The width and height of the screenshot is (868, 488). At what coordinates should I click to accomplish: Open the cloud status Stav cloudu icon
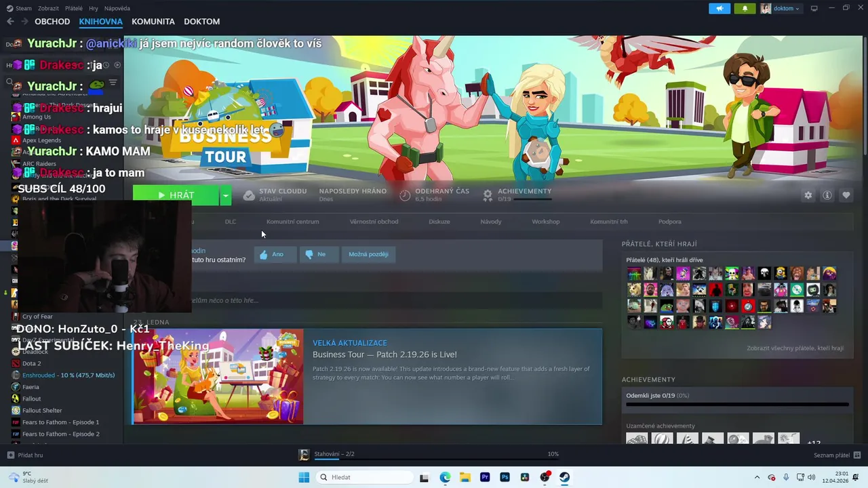[x=249, y=195]
